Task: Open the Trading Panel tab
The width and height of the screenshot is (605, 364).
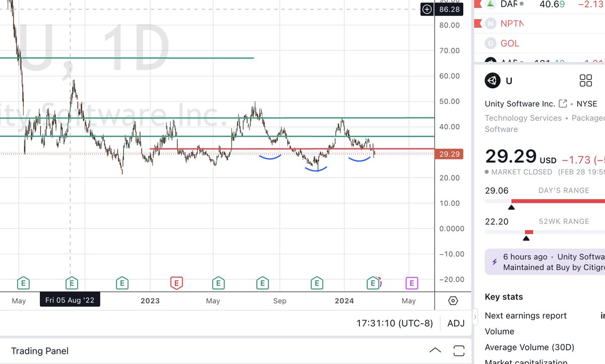Action: point(40,351)
